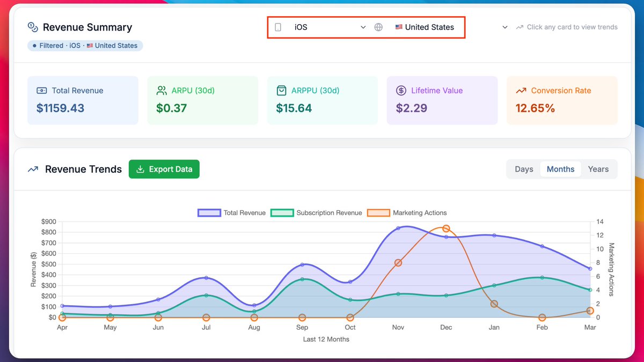Viewport: 644px width, 362px height.
Task: Click the '$0.37' ARPU value
Action: pos(172,108)
